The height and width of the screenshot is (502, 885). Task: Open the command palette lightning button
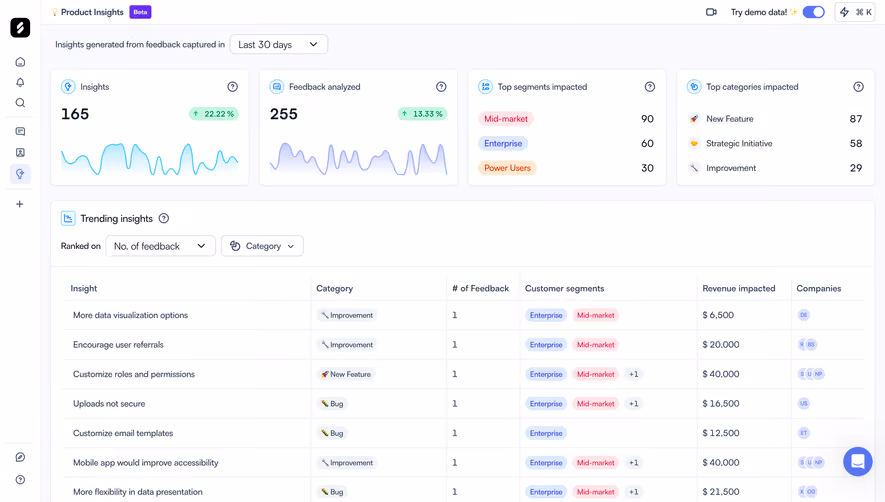tap(855, 12)
